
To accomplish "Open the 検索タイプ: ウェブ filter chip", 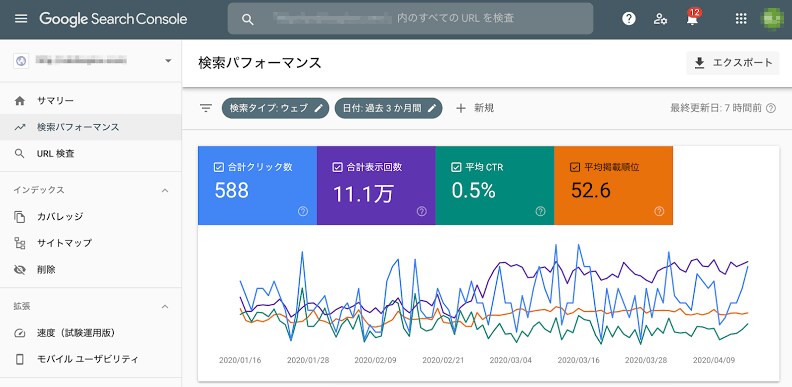I will click(x=275, y=108).
